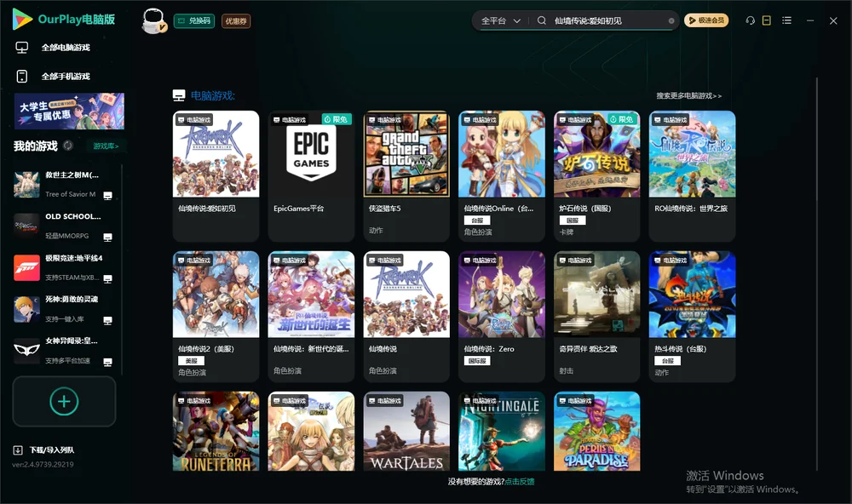Image resolution: width=852 pixels, height=504 pixels.
Task: Click the 兑换码 redeem code button
Action: click(194, 21)
